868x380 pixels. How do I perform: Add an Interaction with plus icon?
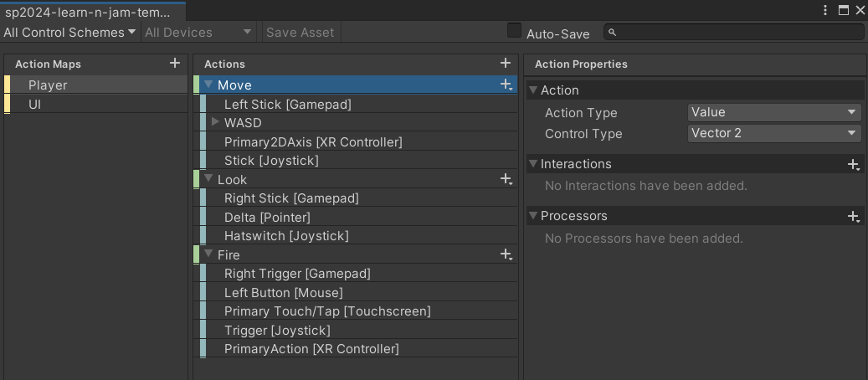pos(854,164)
